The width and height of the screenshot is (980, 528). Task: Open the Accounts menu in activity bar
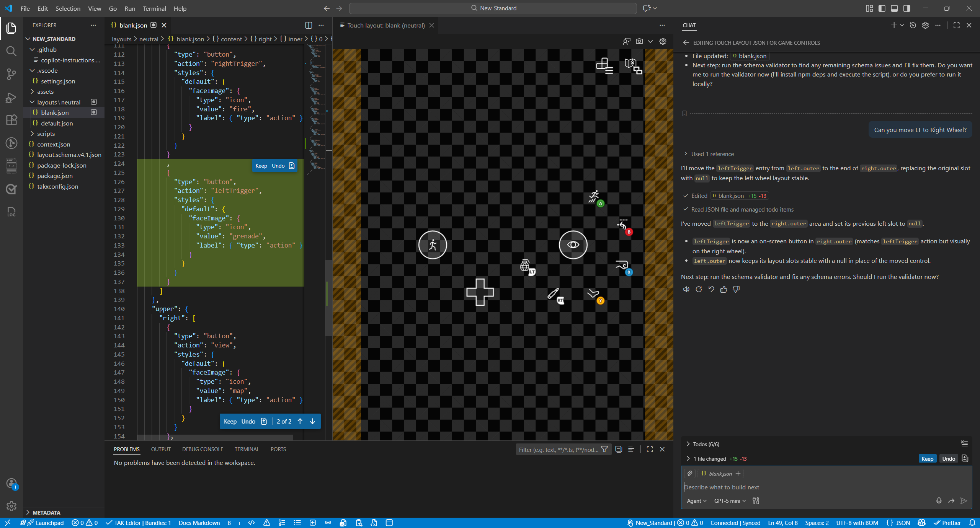pyautogui.click(x=11, y=483)
